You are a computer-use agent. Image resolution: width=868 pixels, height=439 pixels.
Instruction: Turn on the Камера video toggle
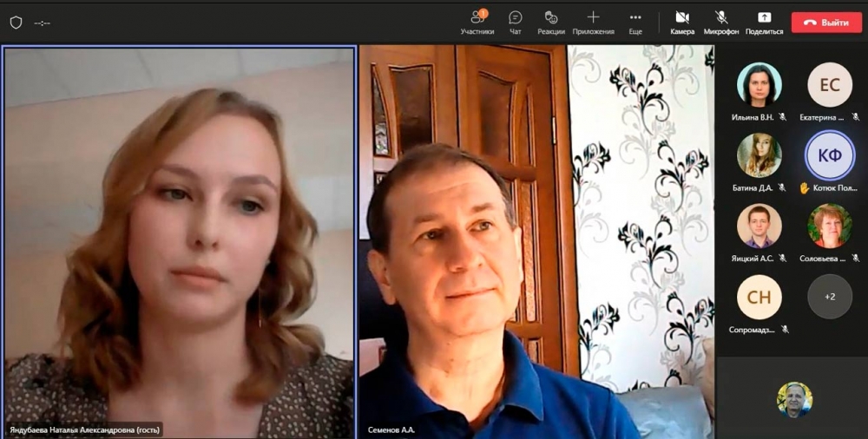click(x=682, y=22)
